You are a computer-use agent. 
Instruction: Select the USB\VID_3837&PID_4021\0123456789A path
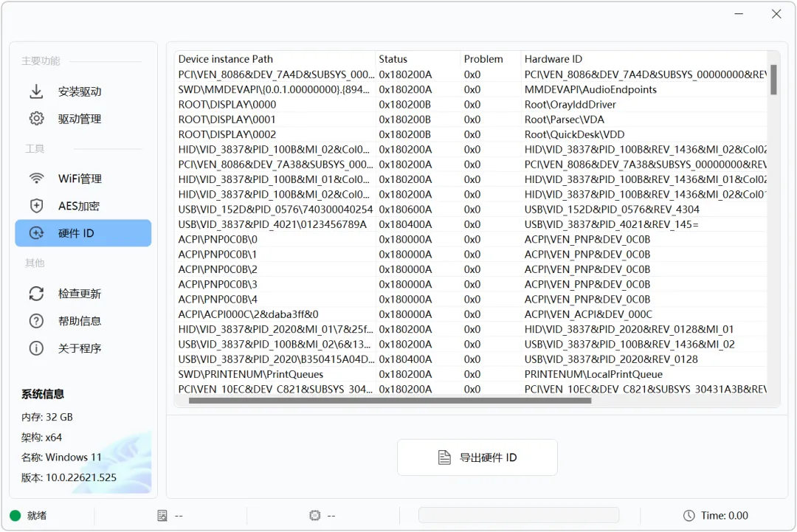(272, 224)
